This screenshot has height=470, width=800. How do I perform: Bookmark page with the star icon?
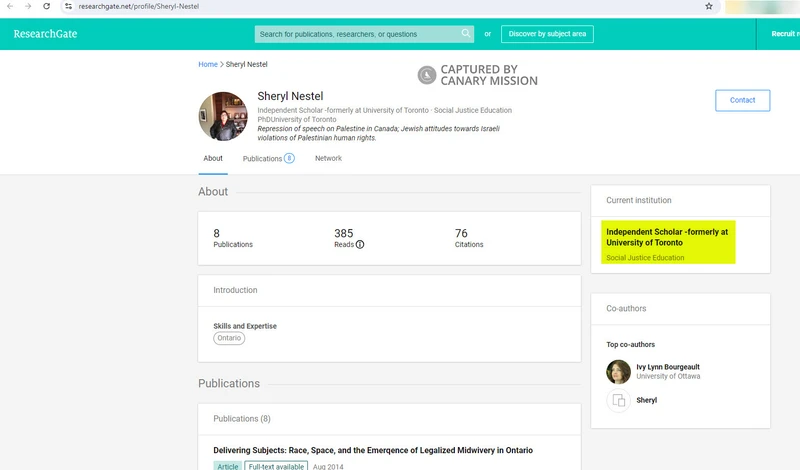709,6
